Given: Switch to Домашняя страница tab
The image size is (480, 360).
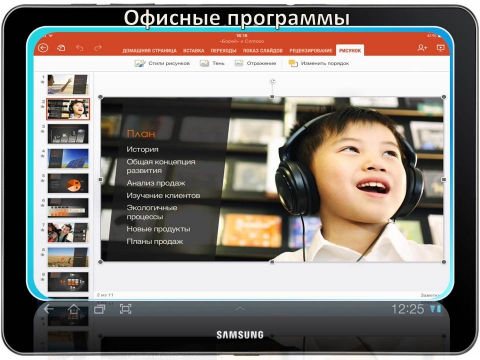Looking at the screenshot, I should 149,51.
